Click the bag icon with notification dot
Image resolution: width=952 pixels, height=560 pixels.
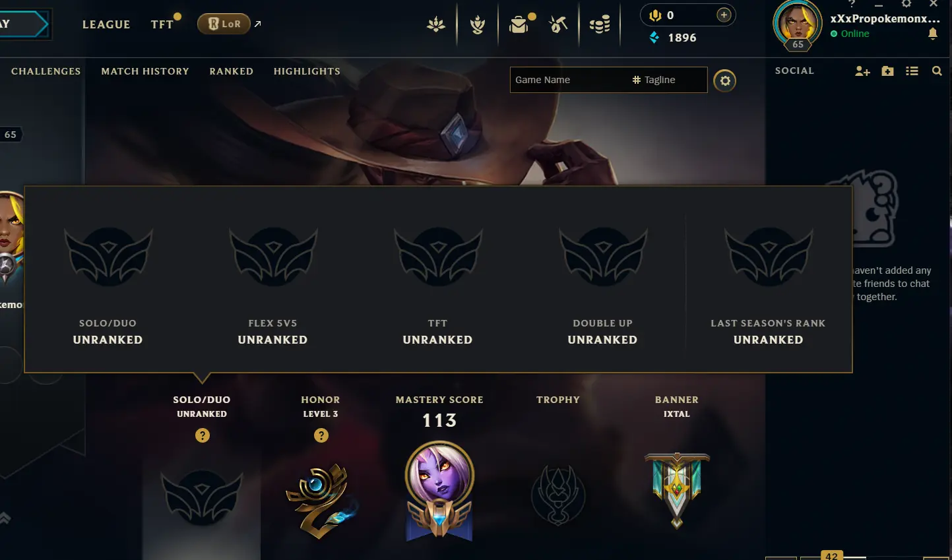[x=519, y=24]
